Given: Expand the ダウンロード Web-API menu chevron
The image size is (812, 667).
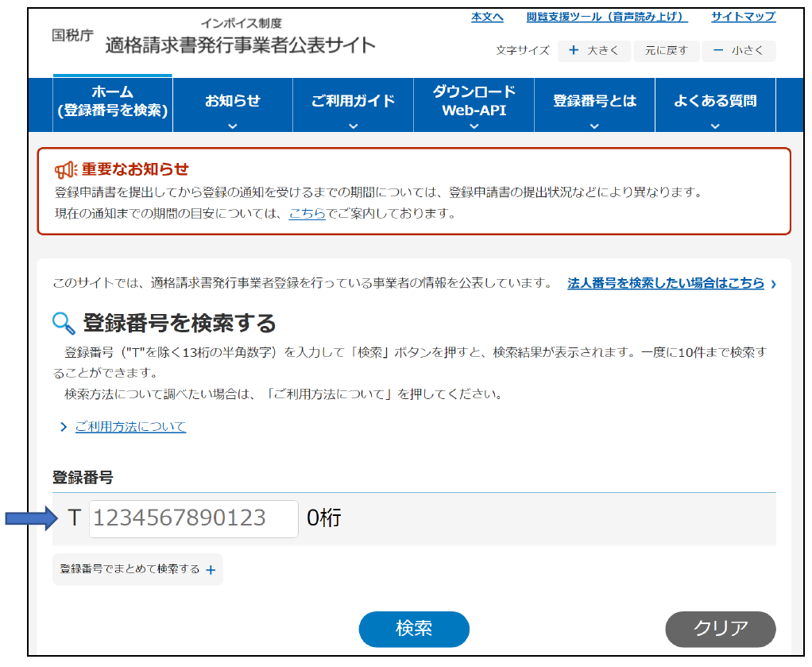Looking at the screenshot, I should click(x=474, y=126).
